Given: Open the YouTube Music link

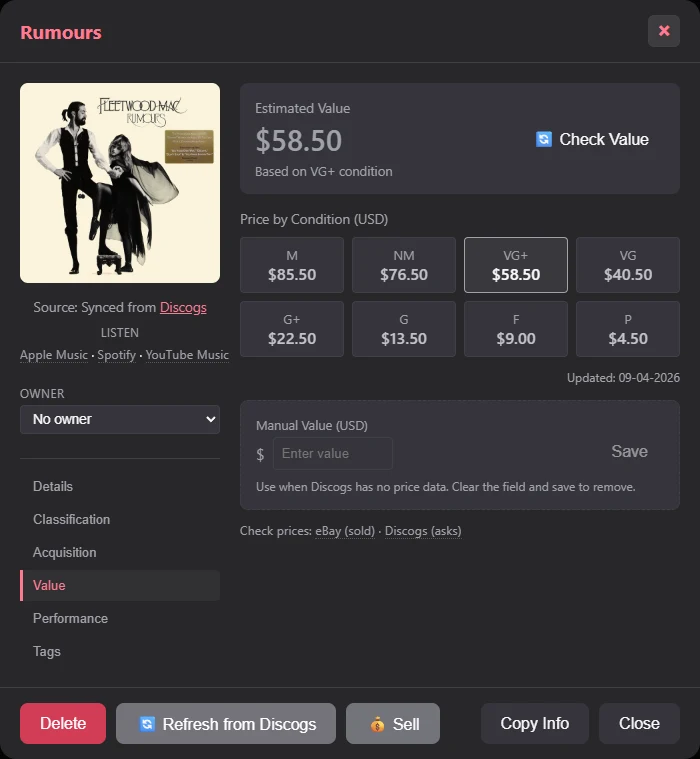Looking at the screenshot, I should pyautogui.click(x=187, y=355).
